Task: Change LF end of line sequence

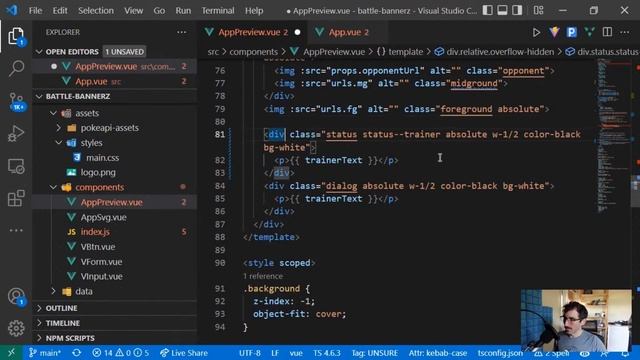Action: tap(275, 353)
